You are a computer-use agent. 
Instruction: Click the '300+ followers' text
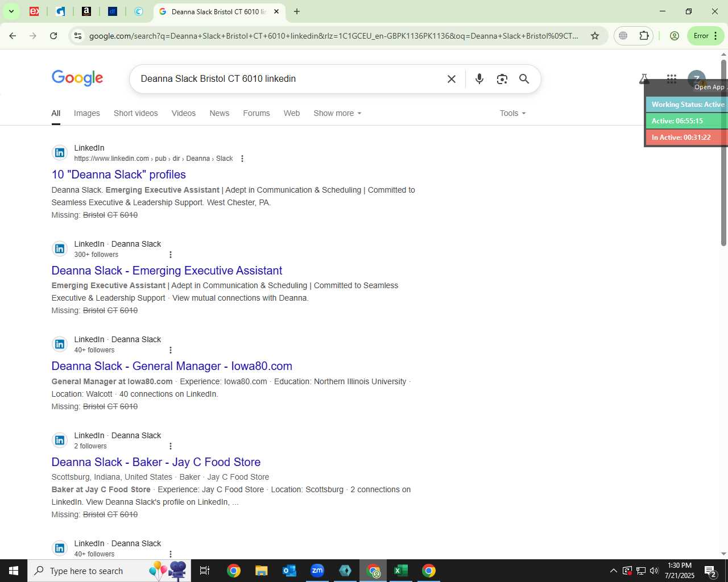pyautogui.click(x=96, y=255)
